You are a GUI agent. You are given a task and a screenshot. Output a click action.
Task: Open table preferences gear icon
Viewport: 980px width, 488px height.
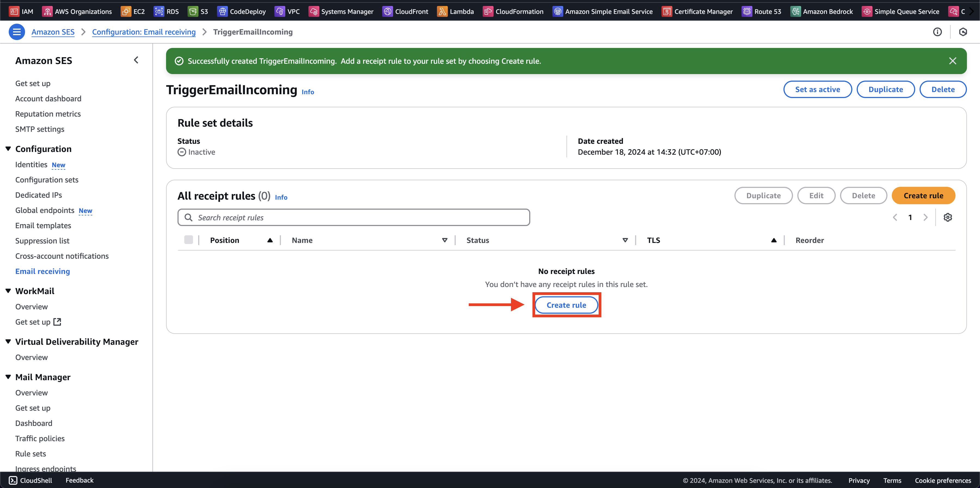[x=948, y=217]
